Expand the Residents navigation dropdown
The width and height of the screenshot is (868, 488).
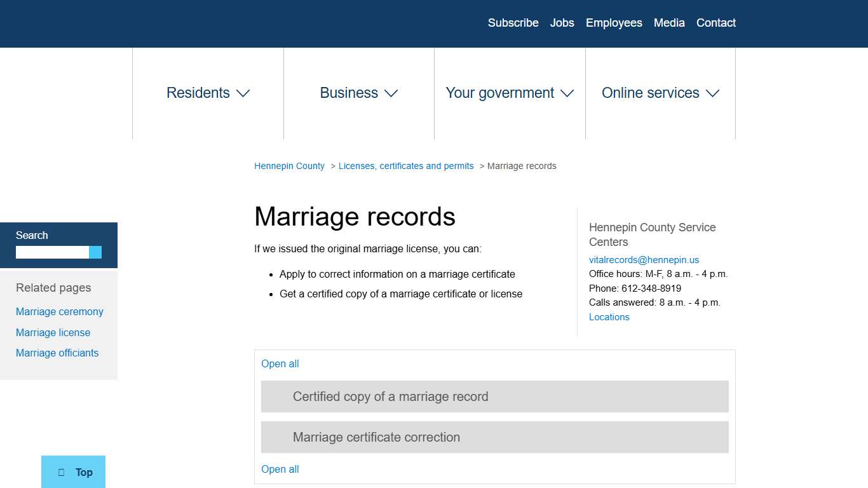(x=207, y=93)
